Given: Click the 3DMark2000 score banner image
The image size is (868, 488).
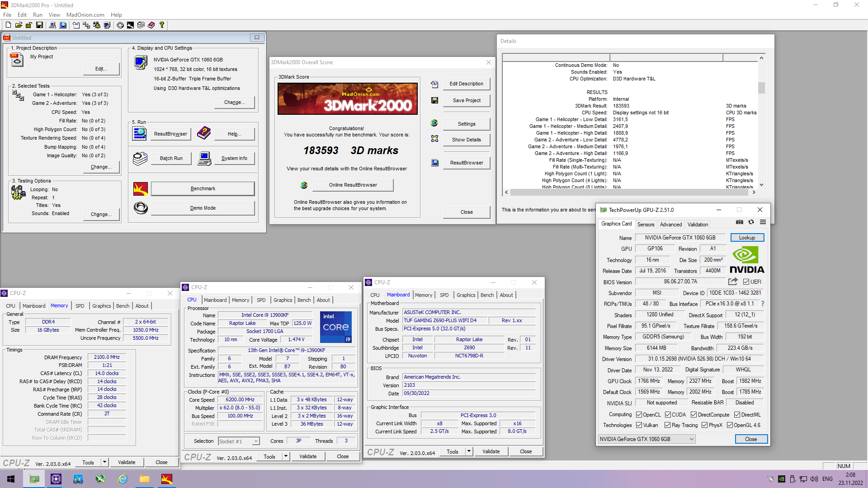Looking at the screenshot, I should coord(347,99).
